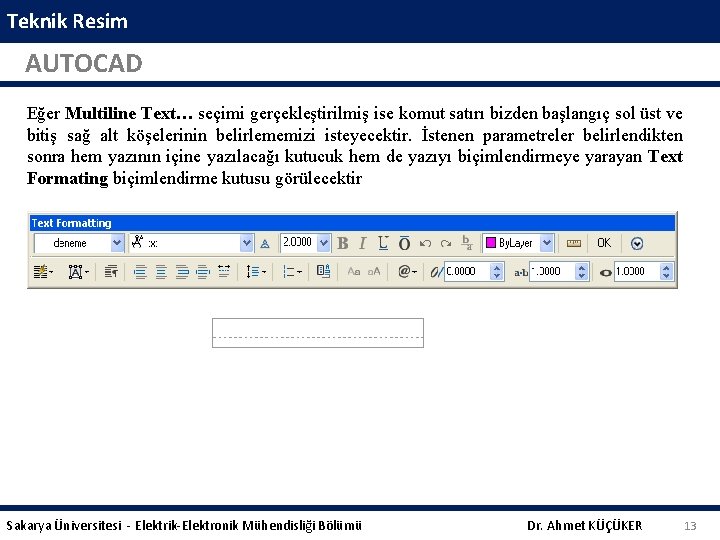Toggle Underline formatting
This screenshot has width=720, height=540.
tap(383, 243)
